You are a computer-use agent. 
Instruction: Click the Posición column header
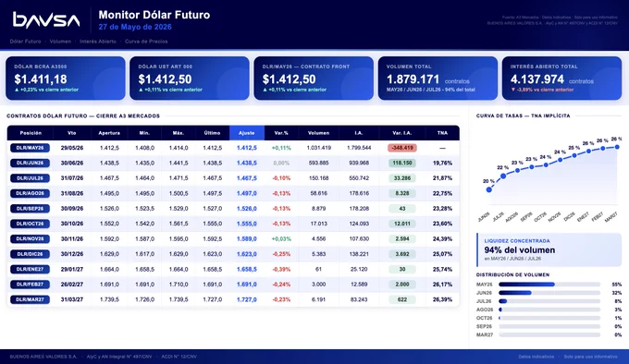(x=31, y=133)
